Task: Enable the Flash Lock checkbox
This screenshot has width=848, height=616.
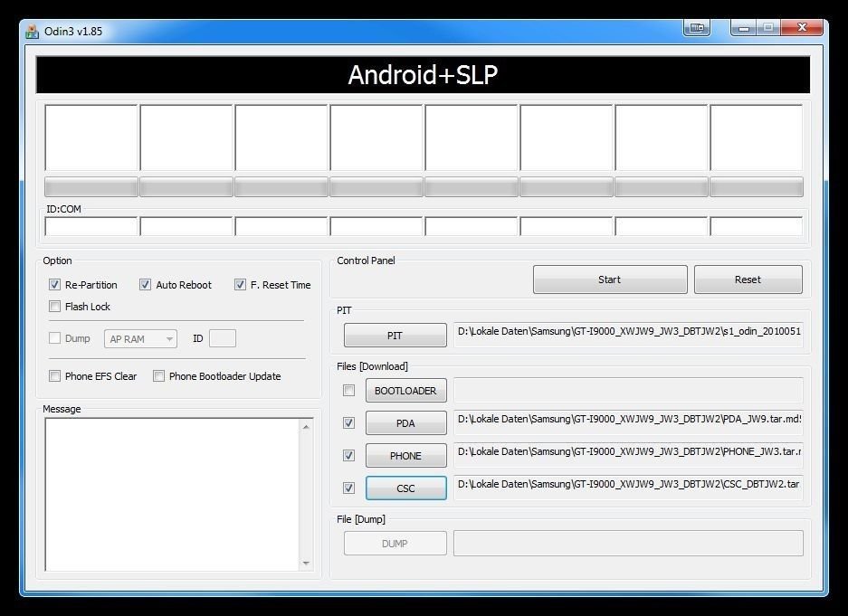Action: point(54,307)
